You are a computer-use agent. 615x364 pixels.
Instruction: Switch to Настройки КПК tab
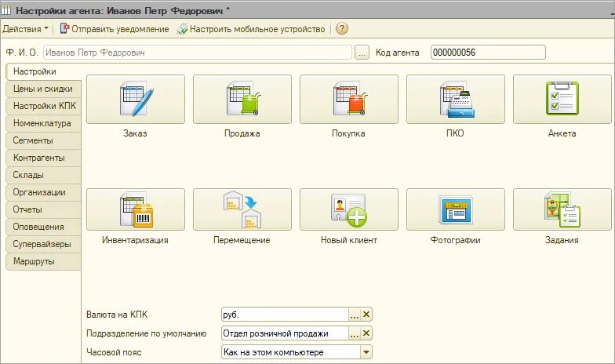[43, 106]
